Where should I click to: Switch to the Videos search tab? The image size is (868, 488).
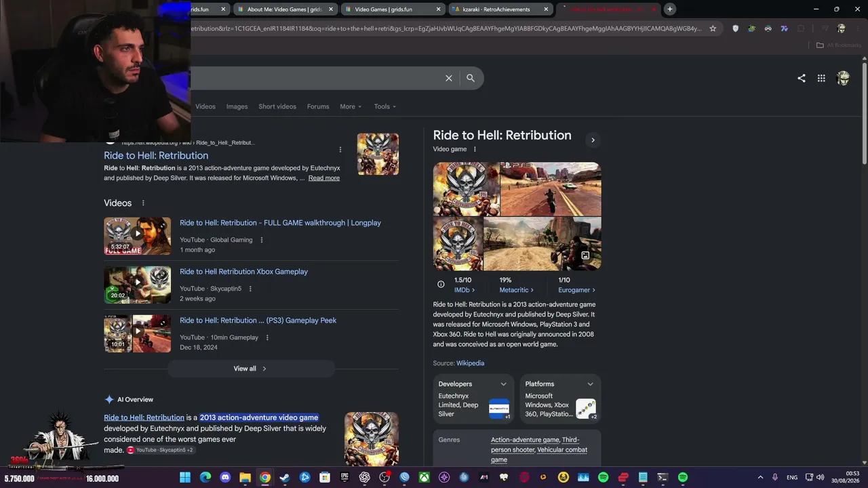click(x=205, y=106)
